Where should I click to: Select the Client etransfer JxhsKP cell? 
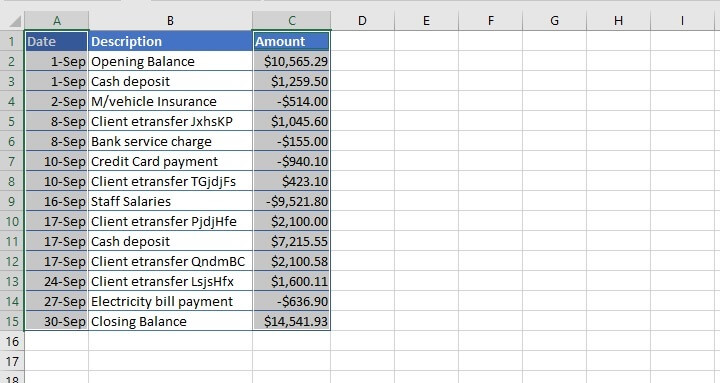coord(170,121)
